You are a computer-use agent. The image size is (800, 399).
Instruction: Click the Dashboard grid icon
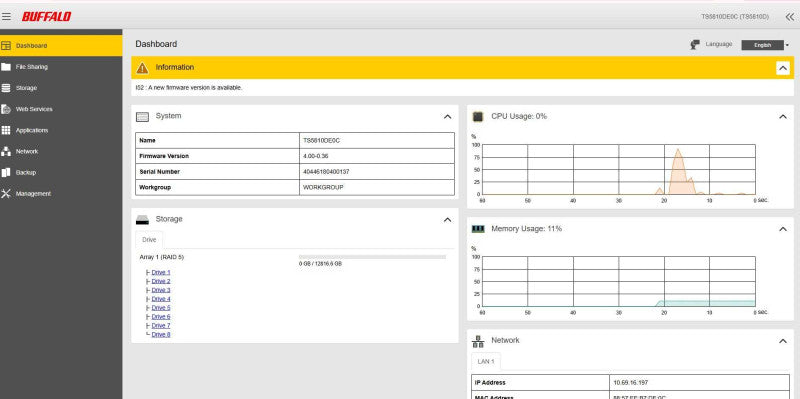pos(6,45)
